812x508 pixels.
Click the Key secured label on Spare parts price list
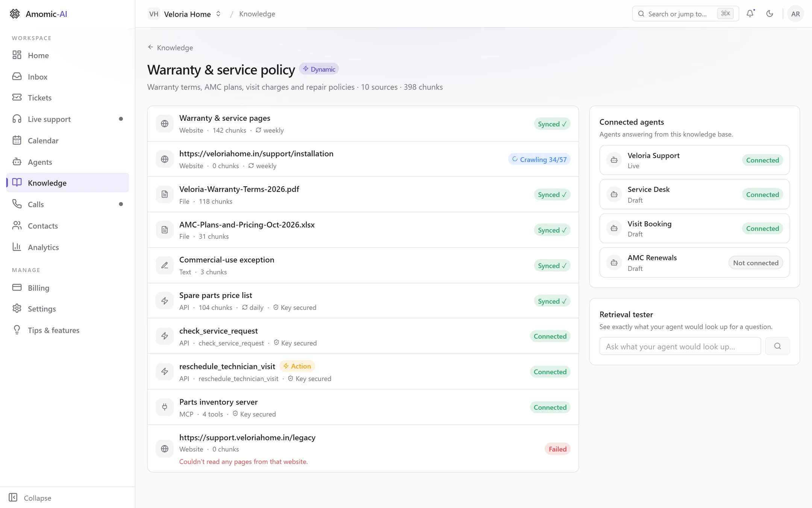(295, 307)
